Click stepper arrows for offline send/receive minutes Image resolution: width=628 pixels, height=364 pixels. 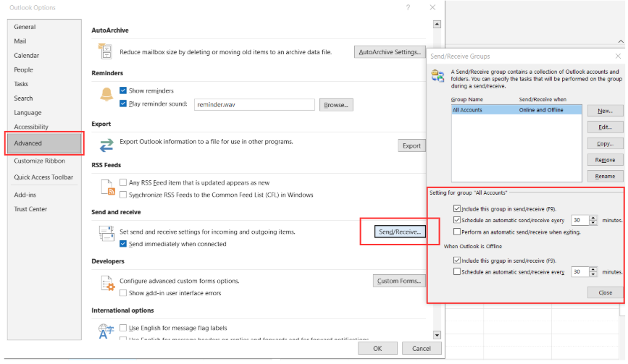click(x=593, y=271)
